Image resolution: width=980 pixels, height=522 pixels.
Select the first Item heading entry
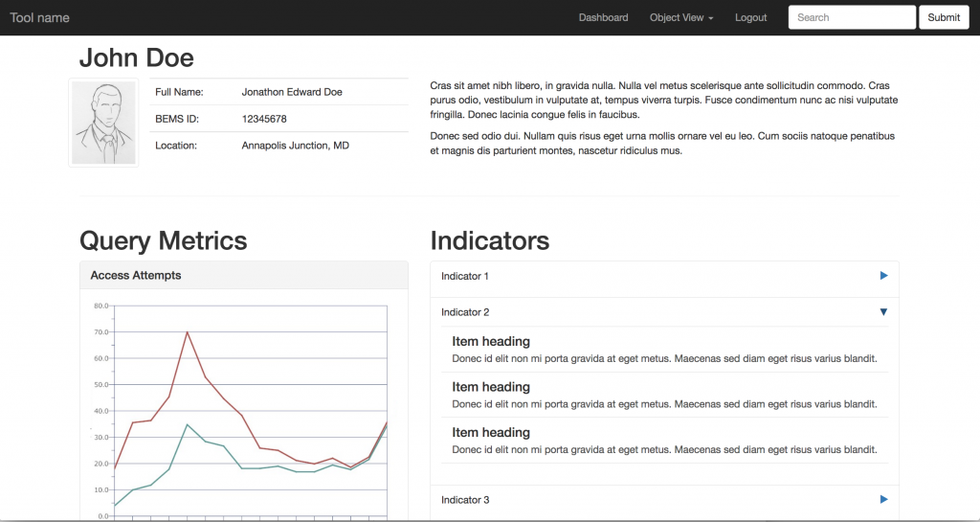click(x=491, y=342)
